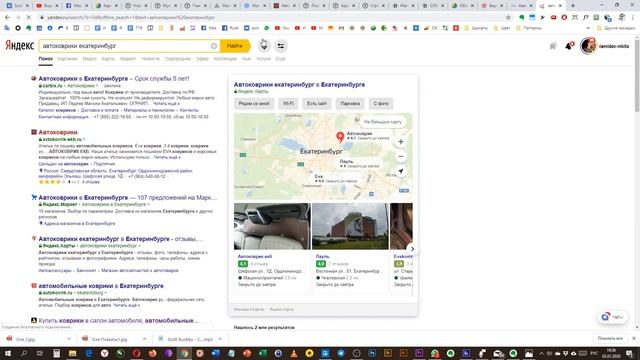This screenshot has height=360, width=640.
Task: Toggle the Рядом со мной map filter
Action: (x=254, y=104)
